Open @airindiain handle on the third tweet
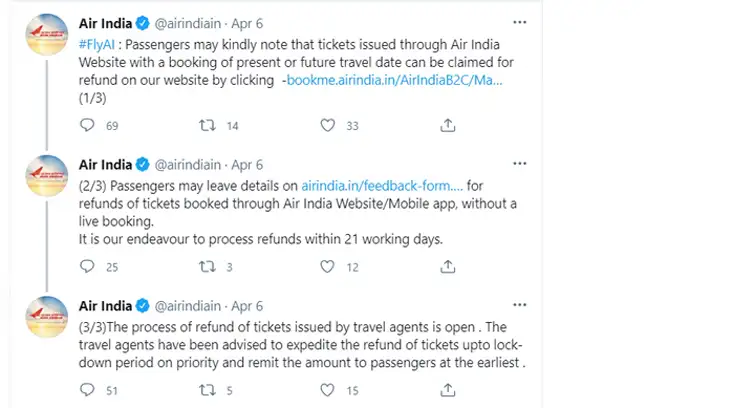750x408 pixels. coord(188,306)
